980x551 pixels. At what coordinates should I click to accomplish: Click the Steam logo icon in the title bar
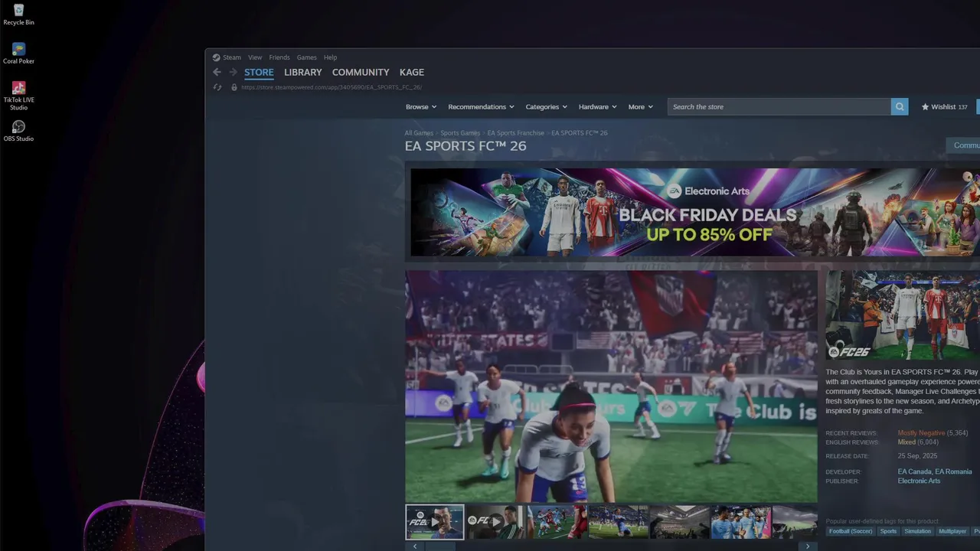click(216, 57)
